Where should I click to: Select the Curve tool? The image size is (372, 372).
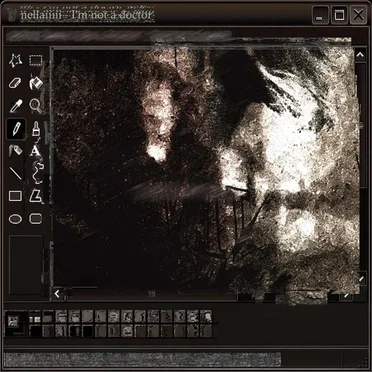pyautogui.click(x=37, y=172)
